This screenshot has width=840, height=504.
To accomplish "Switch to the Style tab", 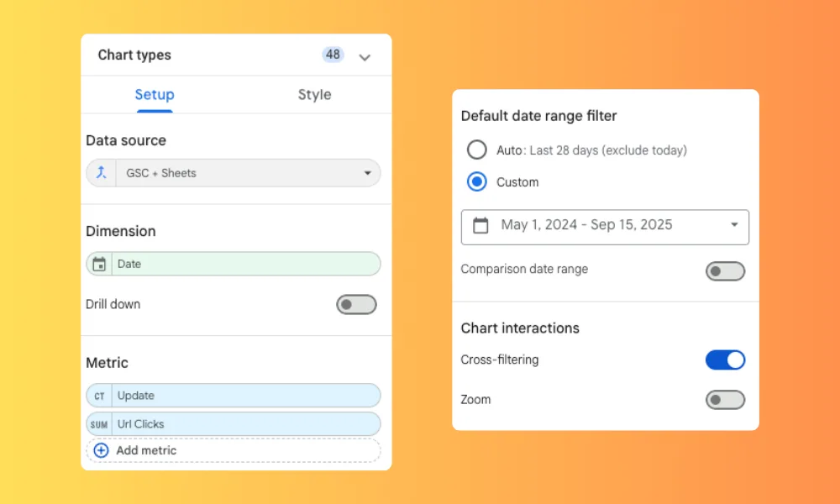I will (x=314, y=95).
